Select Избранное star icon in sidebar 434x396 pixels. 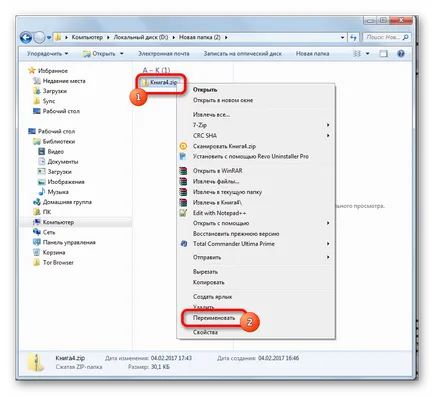[x=32, y=70]
